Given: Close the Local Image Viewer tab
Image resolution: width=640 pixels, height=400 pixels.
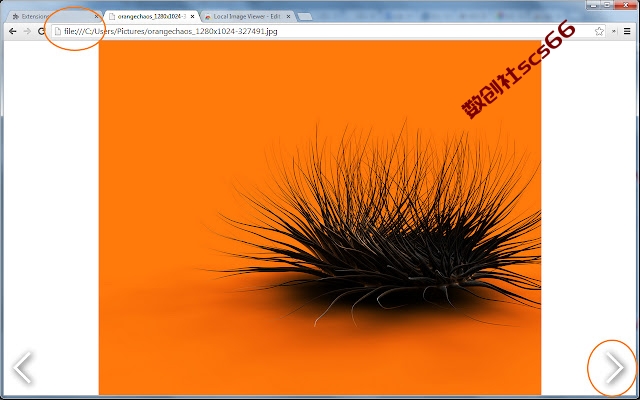Looking at the screenshot, I should click(288, 17).
